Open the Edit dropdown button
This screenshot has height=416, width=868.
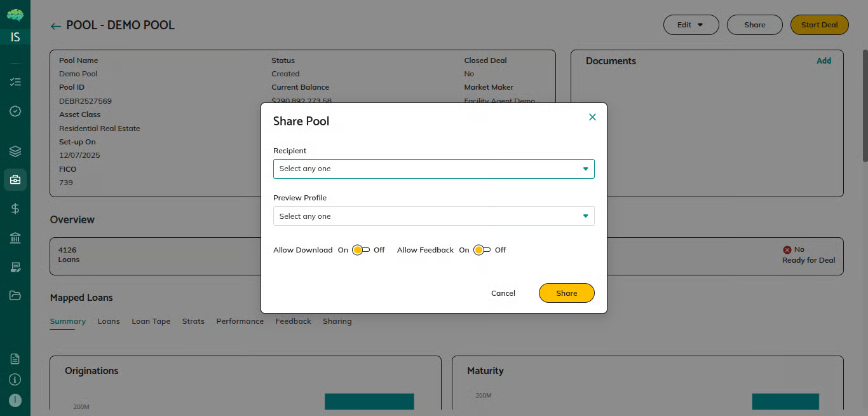coord(691,25)
